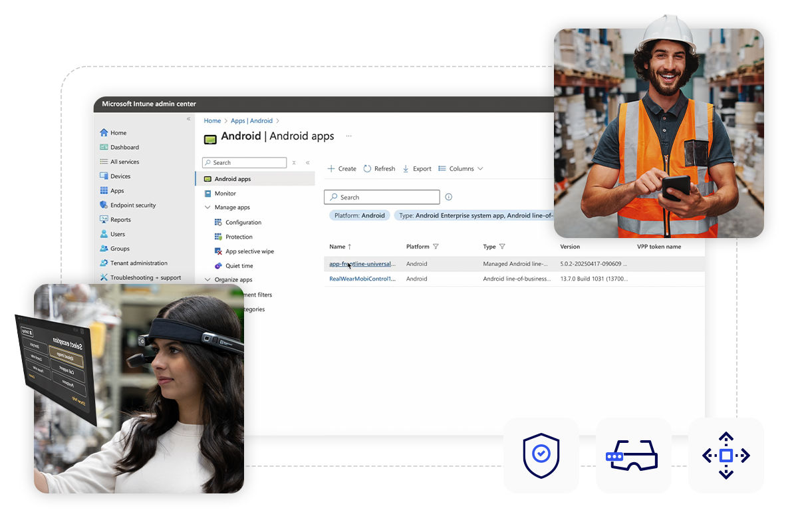This screenshot has height=532, width=798.
Task: Click the Platform column filter icon
Action: click(x=436, y=247)
